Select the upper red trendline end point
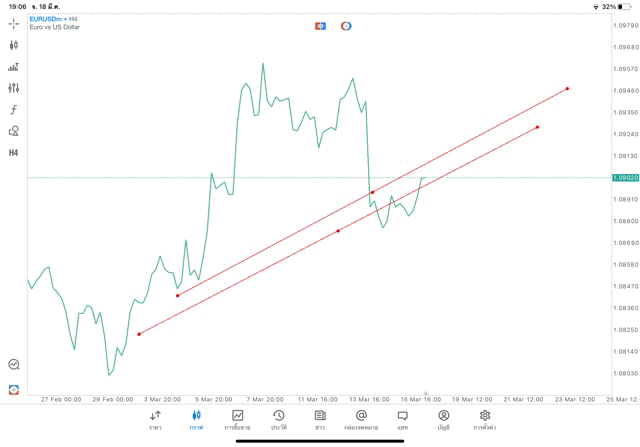This screenshot has width=640, height=447. click(x=567, y=89)
